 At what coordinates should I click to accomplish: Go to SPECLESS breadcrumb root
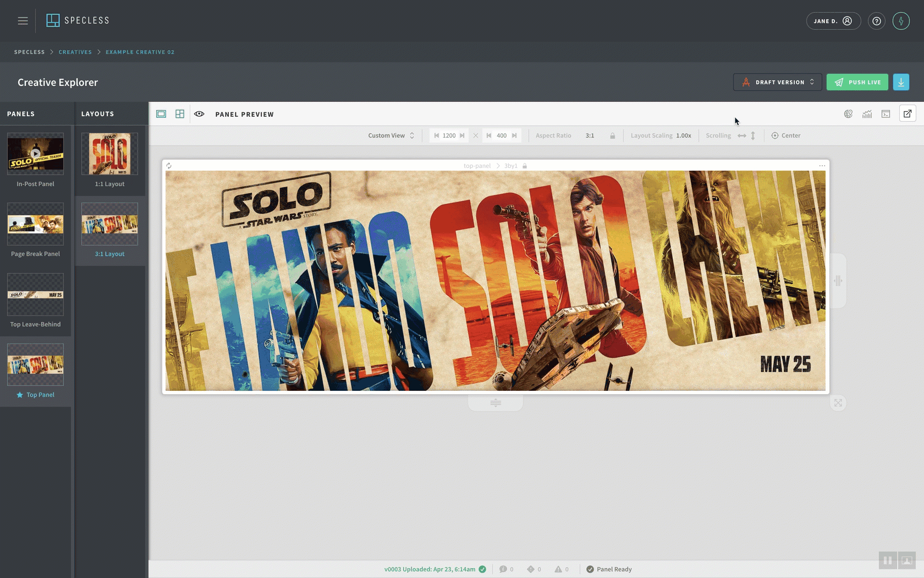29,52
